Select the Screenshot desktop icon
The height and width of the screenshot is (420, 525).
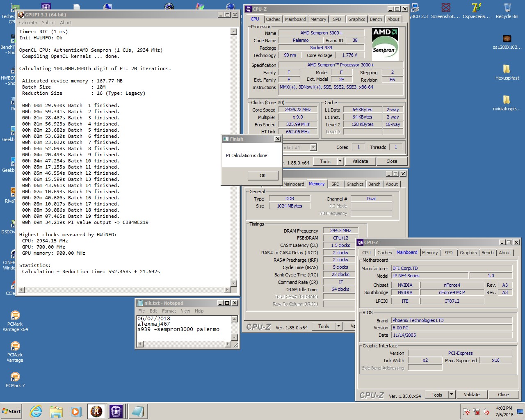(x=445, y=11)
